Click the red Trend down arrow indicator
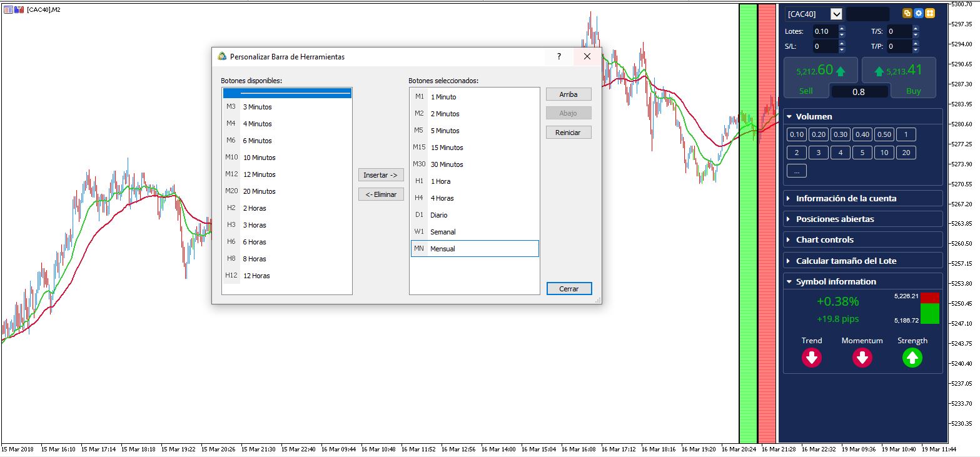This screenshot has height=457, width=980. [812, 358]
